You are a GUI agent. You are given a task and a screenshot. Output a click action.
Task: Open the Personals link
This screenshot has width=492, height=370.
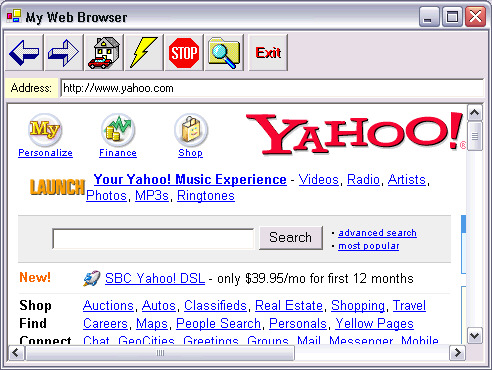pyautogui.click(x=298, y=323)
